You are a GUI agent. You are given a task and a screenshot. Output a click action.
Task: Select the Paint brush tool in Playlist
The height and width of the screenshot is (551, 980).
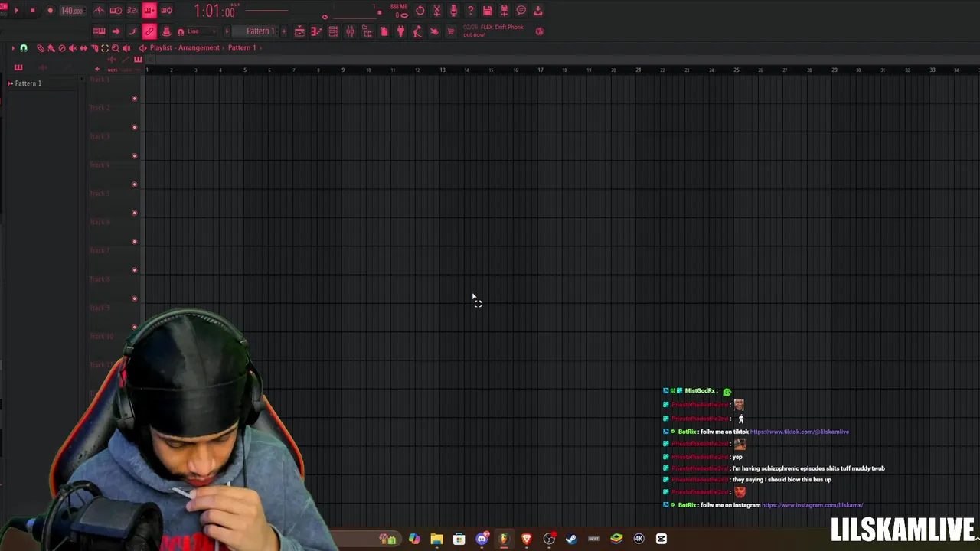pyautogui.click(x=51, y=47)
